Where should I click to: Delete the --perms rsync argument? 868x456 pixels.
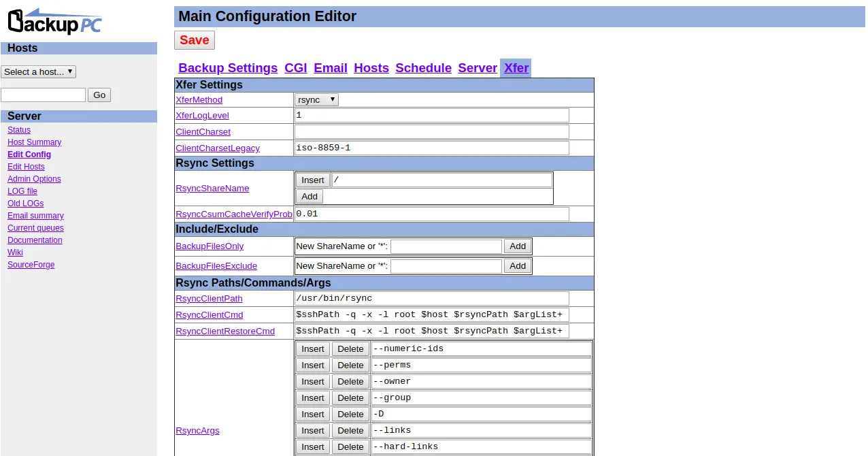pos(351,365)
